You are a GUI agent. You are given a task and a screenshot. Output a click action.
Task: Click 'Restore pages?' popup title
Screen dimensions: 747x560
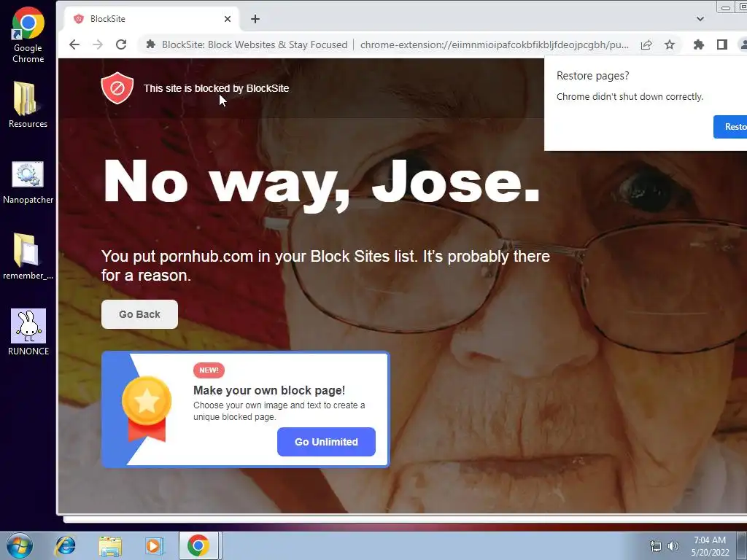[x=592, y=76]
